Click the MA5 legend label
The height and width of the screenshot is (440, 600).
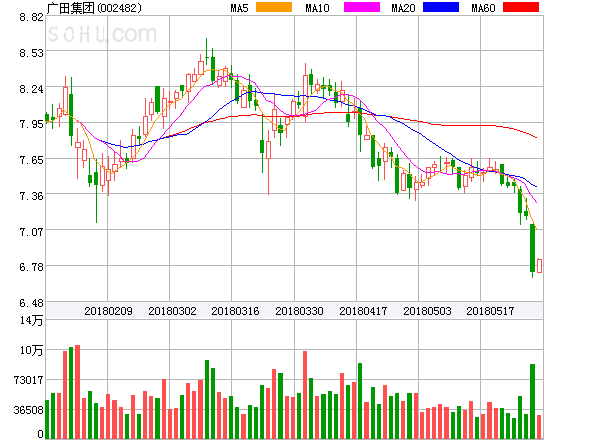[239, 8]
